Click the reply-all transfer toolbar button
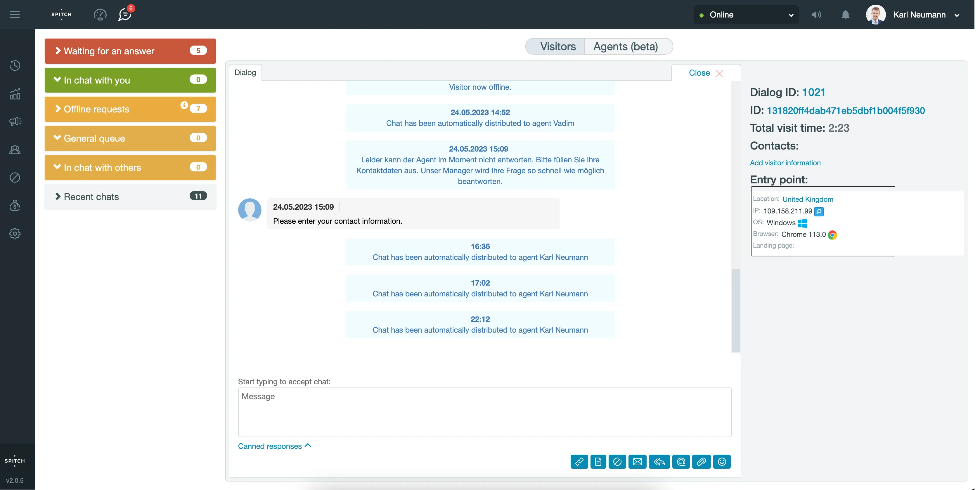980x490 pixels. click(x=659, y=461)
